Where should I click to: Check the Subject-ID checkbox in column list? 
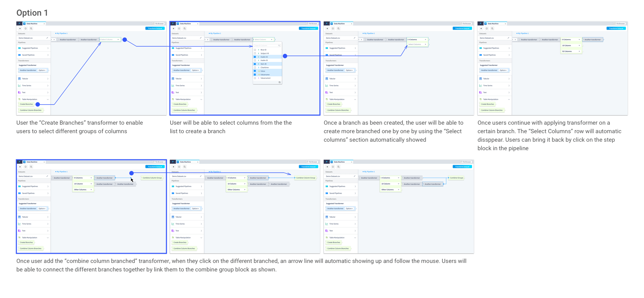pyautogui.click(x=255, y=53)
